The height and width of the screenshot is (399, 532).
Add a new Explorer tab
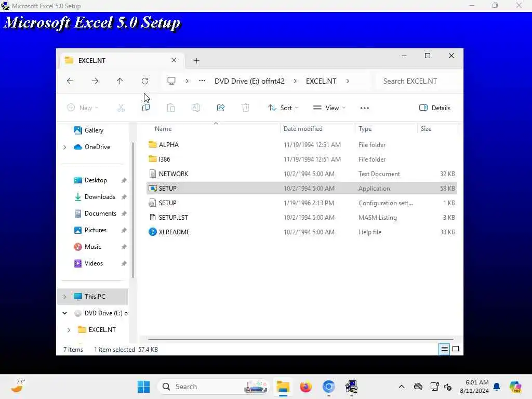pos(196,61)
